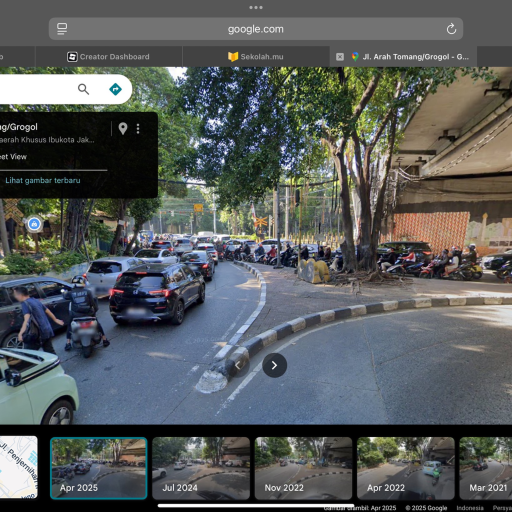Click the Lihat gambar terbaru link

[43, 180]
